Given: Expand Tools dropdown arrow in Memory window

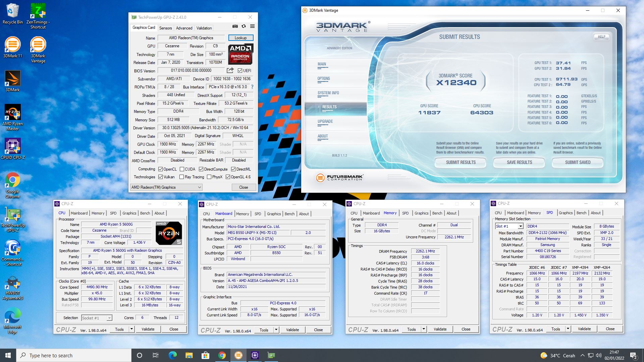Looking at the screenshot, I should [x=424, y=329].
